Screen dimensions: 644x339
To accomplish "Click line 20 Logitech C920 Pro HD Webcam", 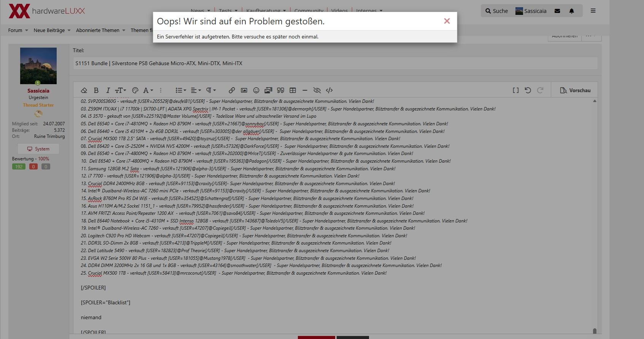I will click(244, 236).
